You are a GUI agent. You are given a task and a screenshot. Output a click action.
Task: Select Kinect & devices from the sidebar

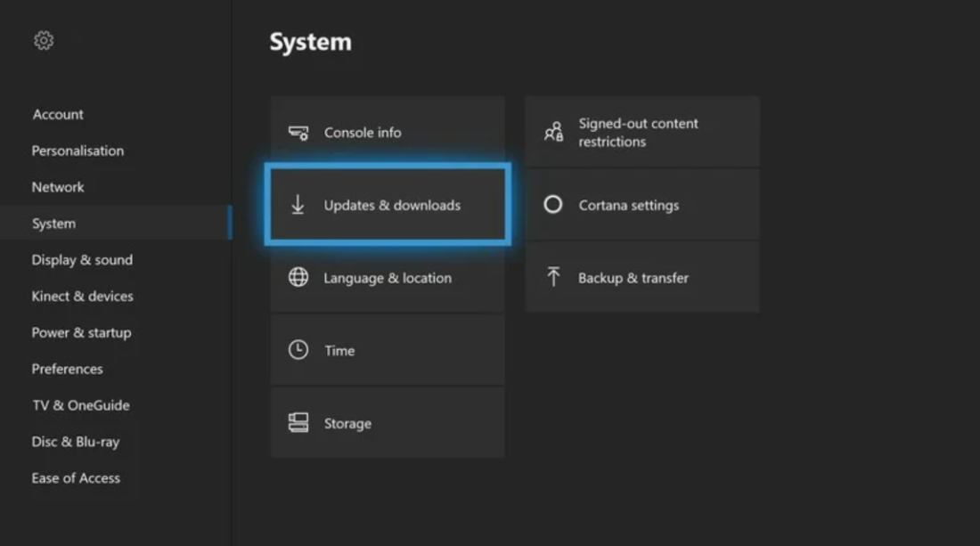tap(81, 296)
